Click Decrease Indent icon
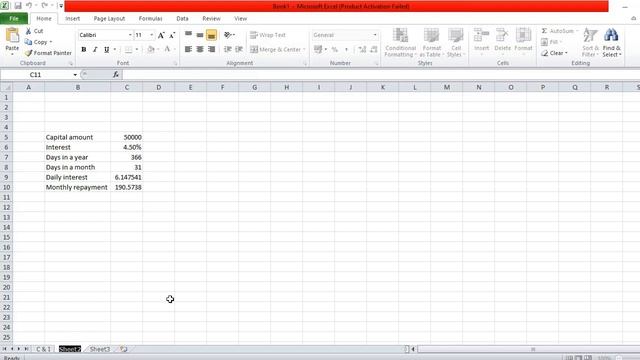Image resolution: width=640 pixels, height=360 pixels. click(x=228, y=49)
